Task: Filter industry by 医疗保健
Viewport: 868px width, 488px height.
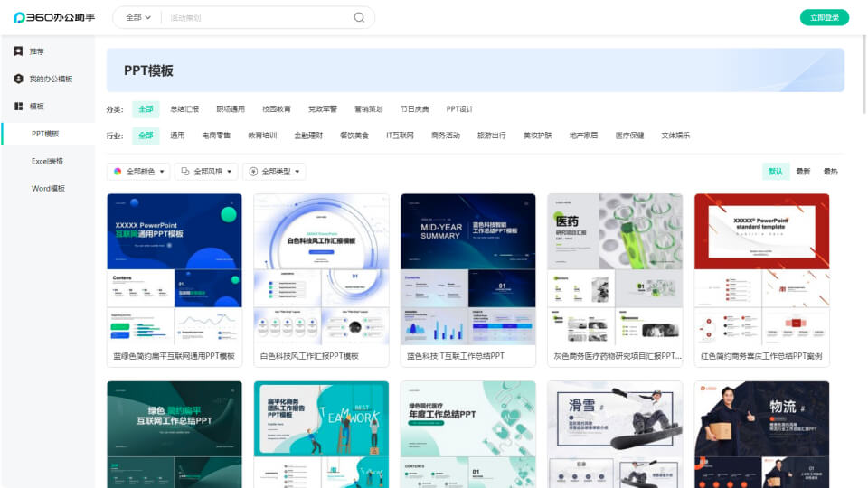Action: pos(629,135)
